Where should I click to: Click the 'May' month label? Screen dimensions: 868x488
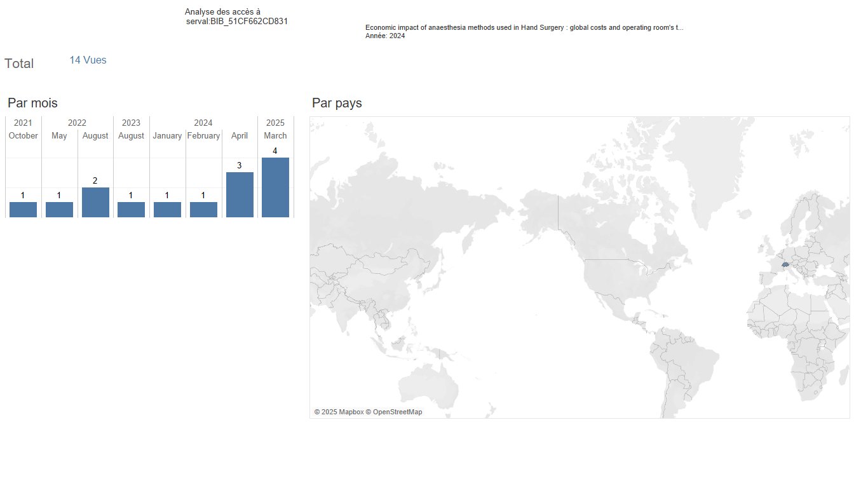[x=59, y=136]
